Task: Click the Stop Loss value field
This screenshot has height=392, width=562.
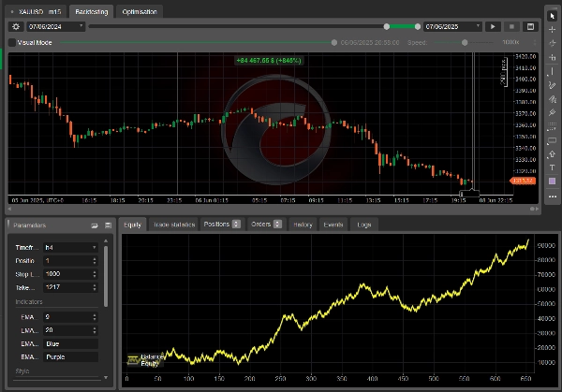Action: (66, 274)
